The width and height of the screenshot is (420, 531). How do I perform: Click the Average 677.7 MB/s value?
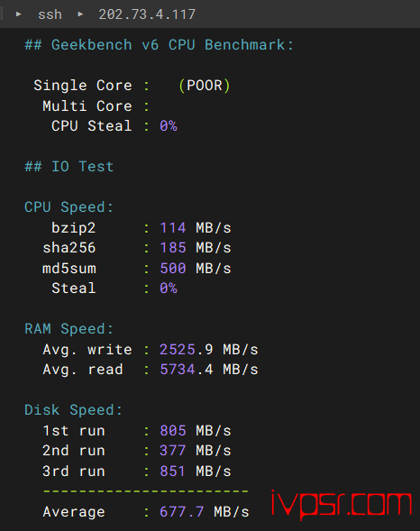tap(205, 512)
